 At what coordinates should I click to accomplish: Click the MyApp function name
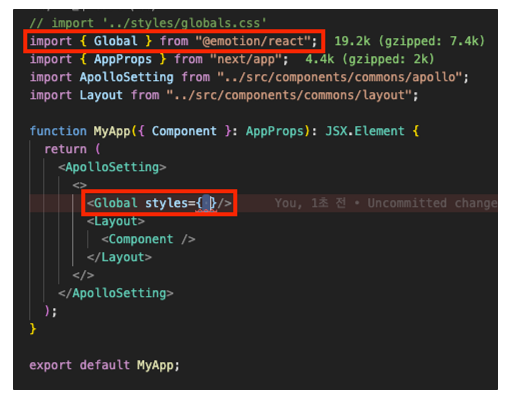click(x=112, y=131)
